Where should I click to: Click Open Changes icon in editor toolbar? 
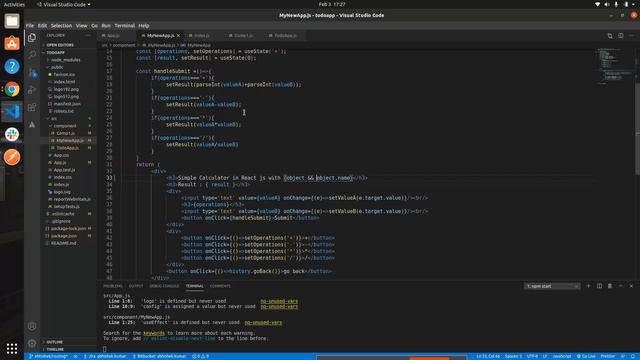coord(610,36)
